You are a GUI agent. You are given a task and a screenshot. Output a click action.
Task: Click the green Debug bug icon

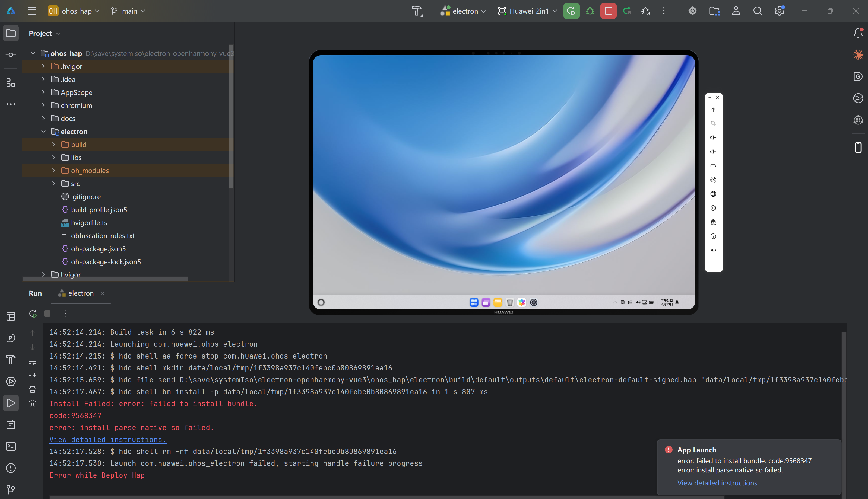590,11
